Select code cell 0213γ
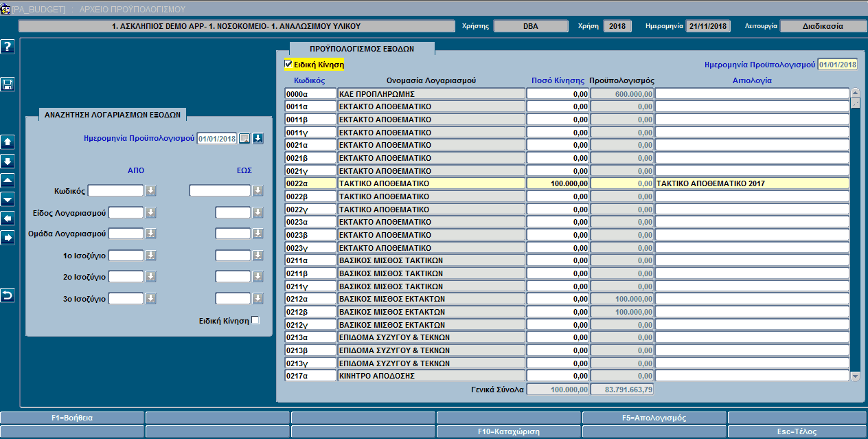 (310, 363)
